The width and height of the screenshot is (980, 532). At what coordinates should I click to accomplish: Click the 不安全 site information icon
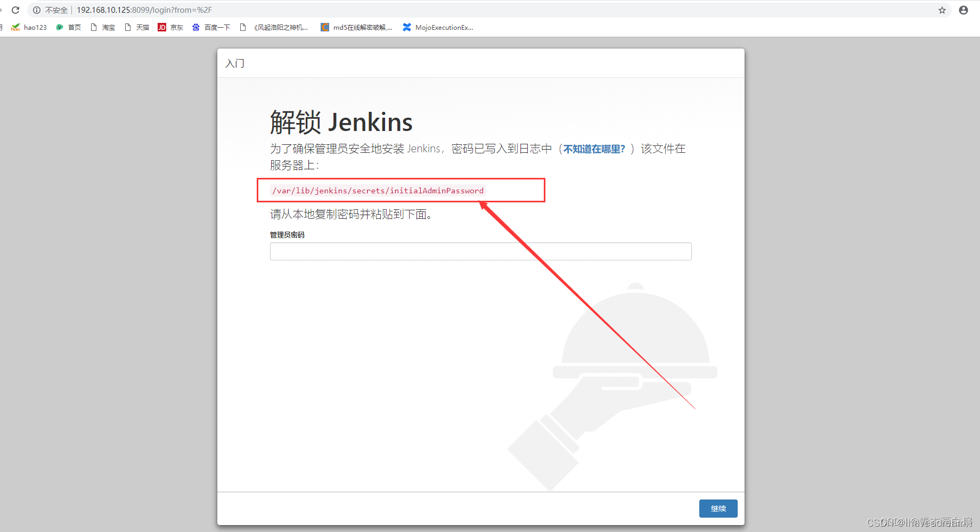coord(36,10)
